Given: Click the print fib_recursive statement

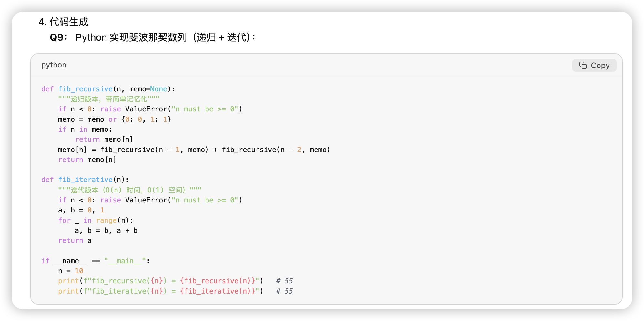Looking at the screenshot, I should [x=161, y=281].
